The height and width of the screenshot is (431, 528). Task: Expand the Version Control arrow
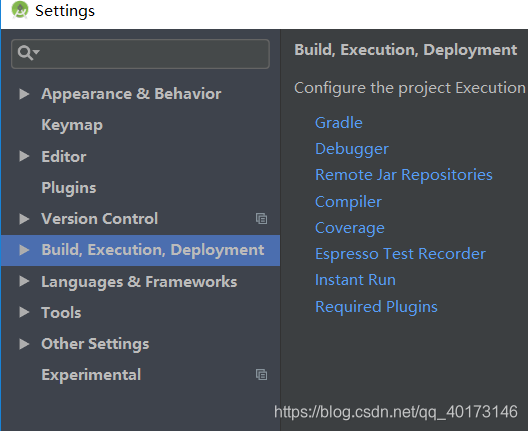click(x=24, y=219)
